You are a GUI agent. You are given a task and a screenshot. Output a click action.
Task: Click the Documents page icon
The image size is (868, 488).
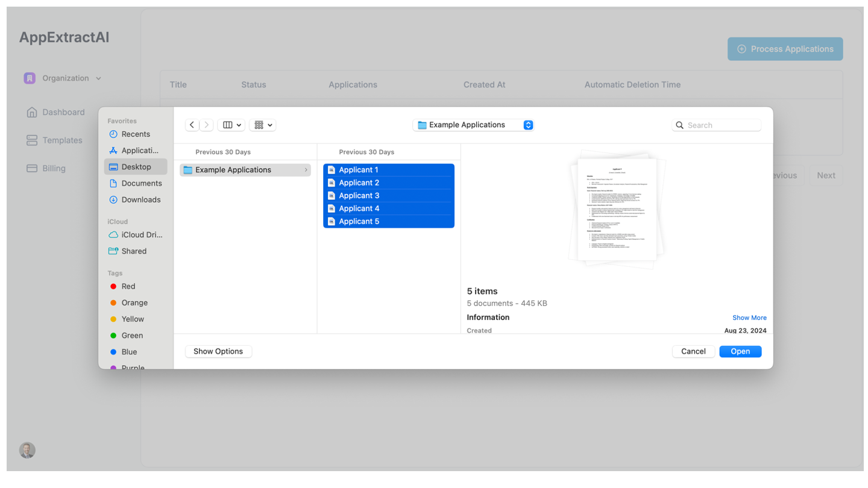(x=113, y=183)
